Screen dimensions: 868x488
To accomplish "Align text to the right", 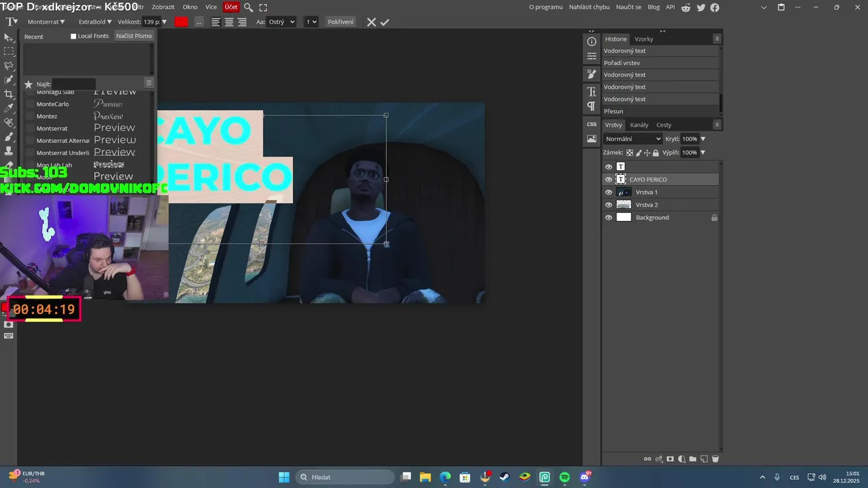I will click(x=242, y=22).
